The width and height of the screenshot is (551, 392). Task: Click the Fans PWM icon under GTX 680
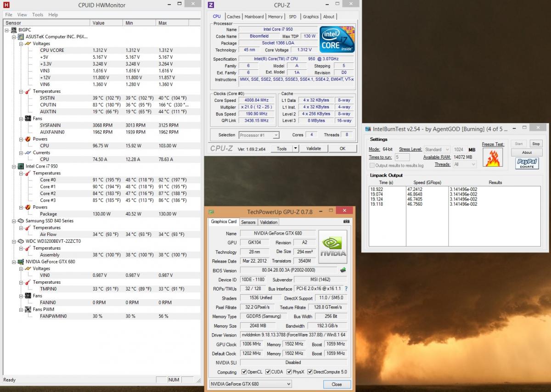(28, 309)
